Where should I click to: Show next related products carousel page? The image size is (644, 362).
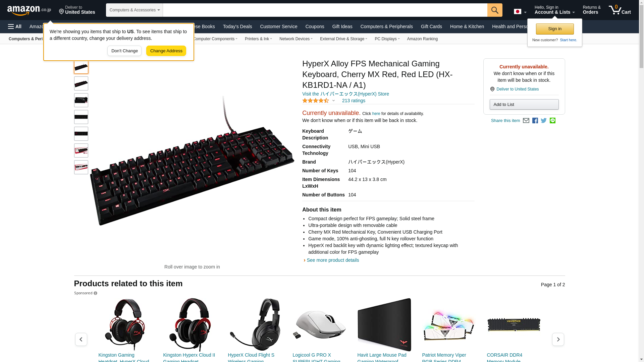point(558,339)
